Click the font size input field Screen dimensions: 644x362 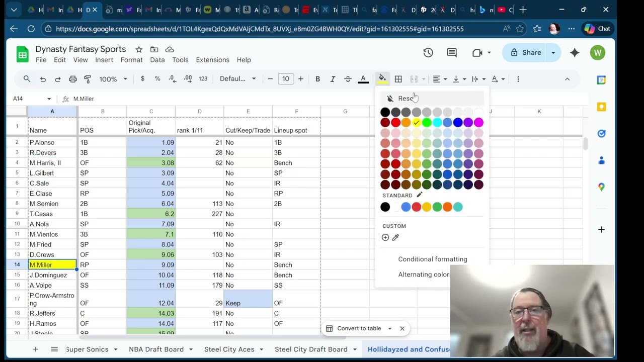[x=285, y=79]
